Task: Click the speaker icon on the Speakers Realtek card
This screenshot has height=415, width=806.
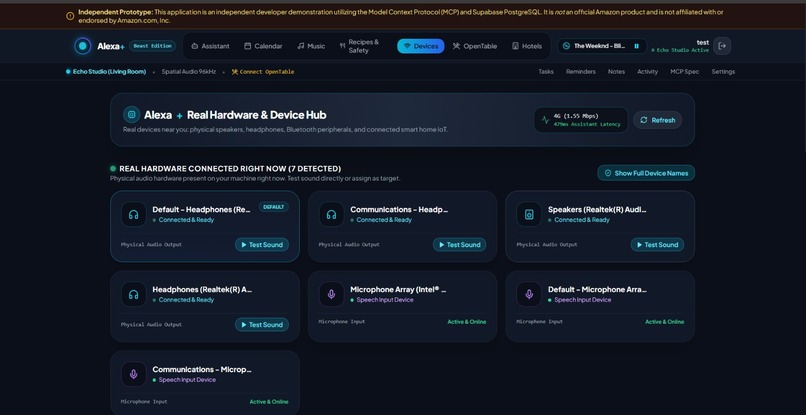Action: click(x=529, y=214)
